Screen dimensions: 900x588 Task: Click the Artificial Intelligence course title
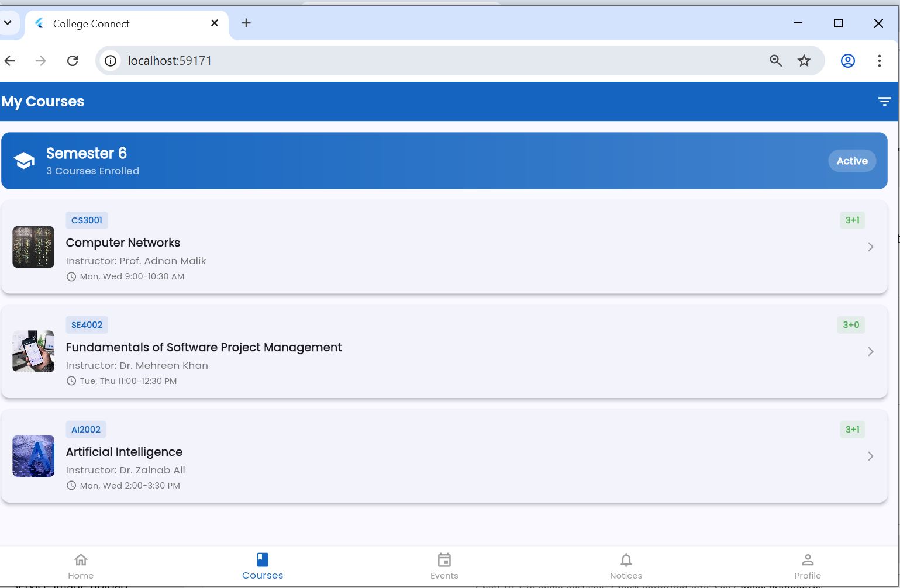click(125, 452)
